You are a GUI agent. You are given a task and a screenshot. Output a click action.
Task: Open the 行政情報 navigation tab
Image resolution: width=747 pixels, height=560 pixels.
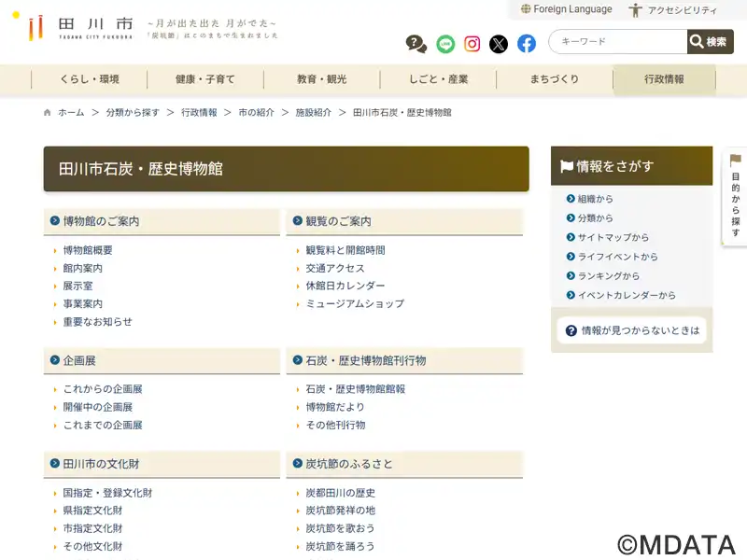coord(664,79)
